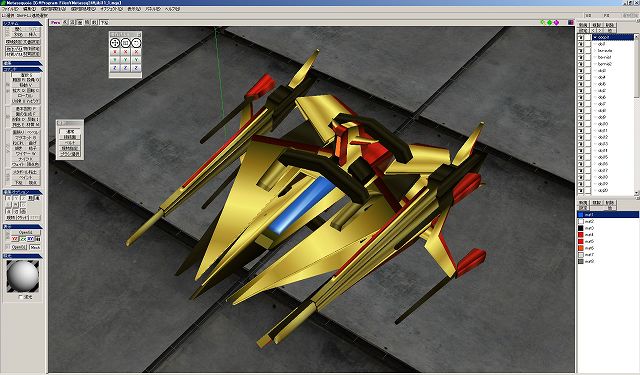Screen dimensions: 640x375
Task: Toggle X axis in edit options panel
Action: (x=9, y=198)
